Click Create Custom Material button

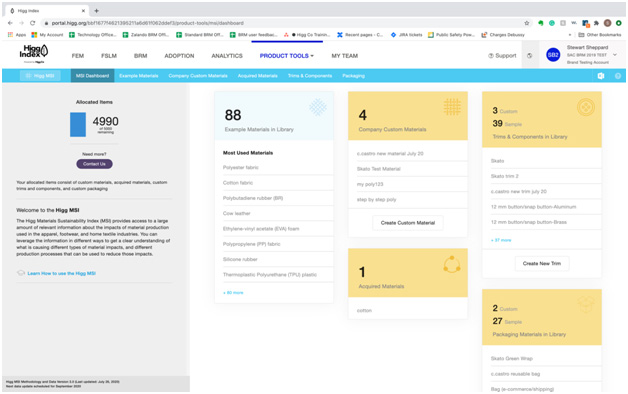(408, 223)
